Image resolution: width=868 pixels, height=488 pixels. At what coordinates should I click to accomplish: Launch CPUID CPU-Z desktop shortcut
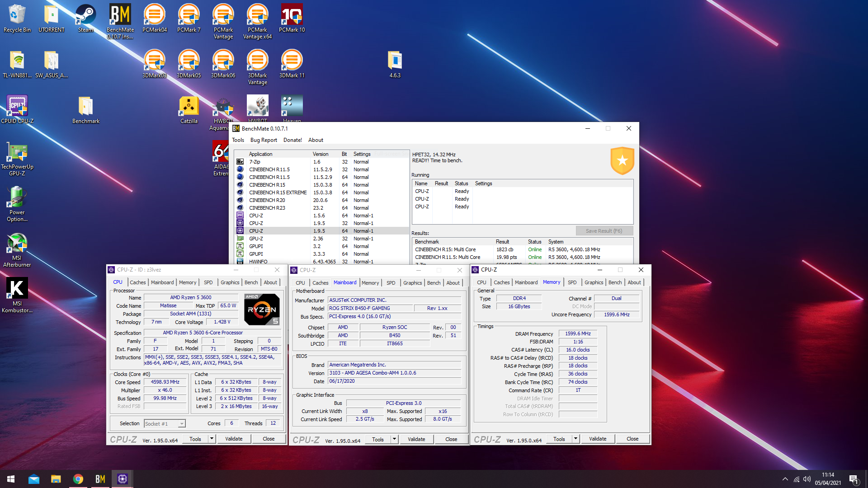click(x=17, y=109)
